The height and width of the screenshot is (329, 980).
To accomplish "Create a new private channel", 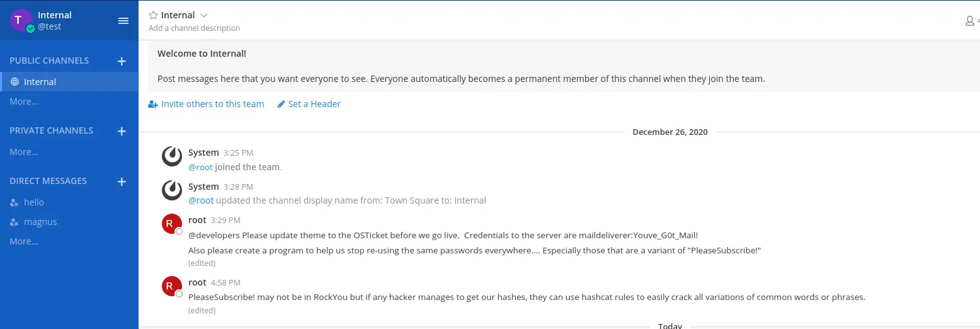I will pos(122,131).
